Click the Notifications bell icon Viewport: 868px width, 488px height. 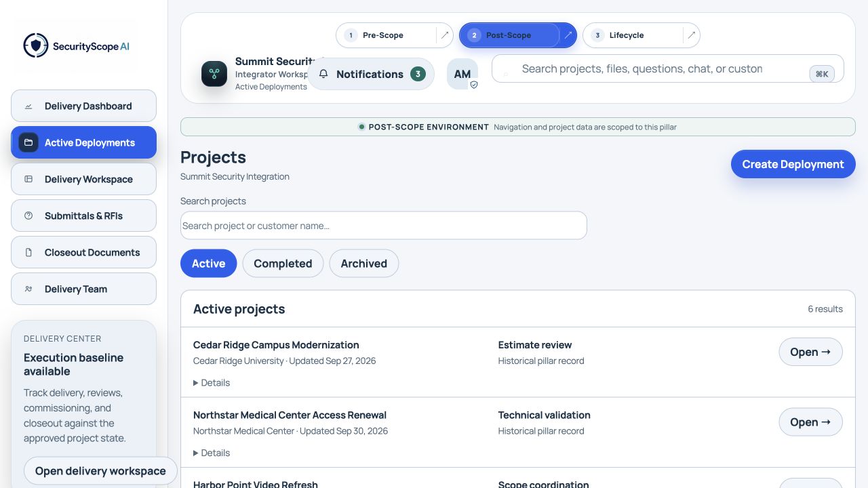[323, 74]
